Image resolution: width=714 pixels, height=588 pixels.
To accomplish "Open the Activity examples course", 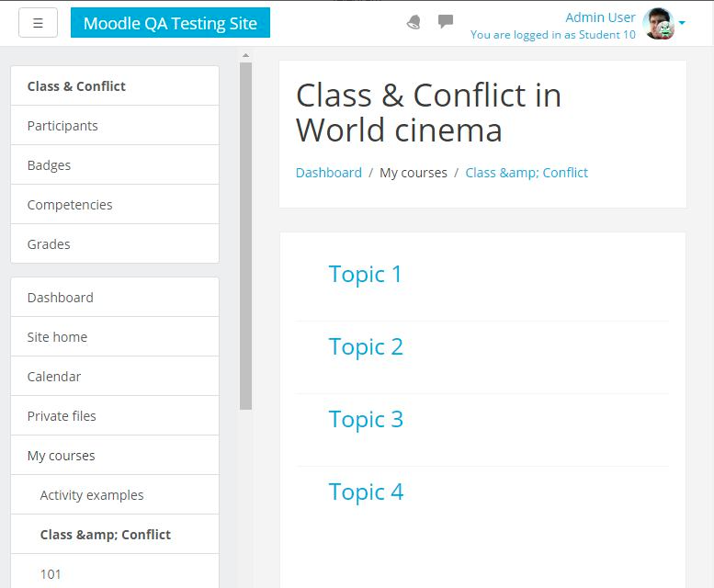I will [115, 495].
